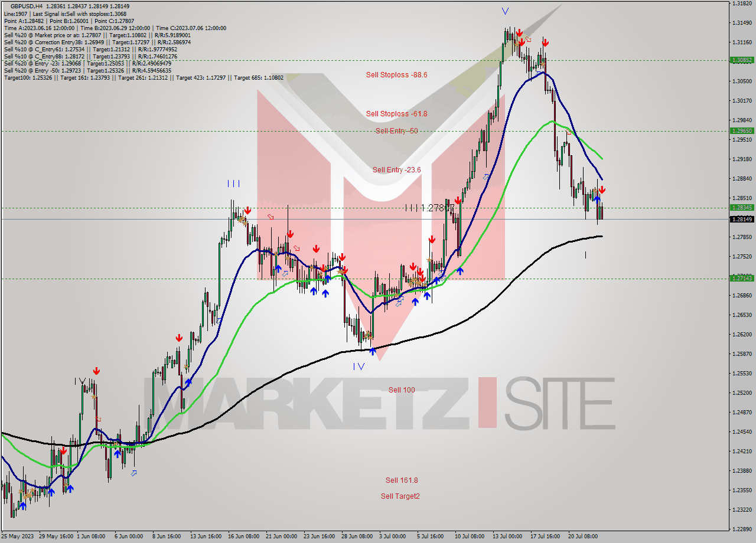
Task: Click the 1.24540 price axis value
Action: coord(741,432)
